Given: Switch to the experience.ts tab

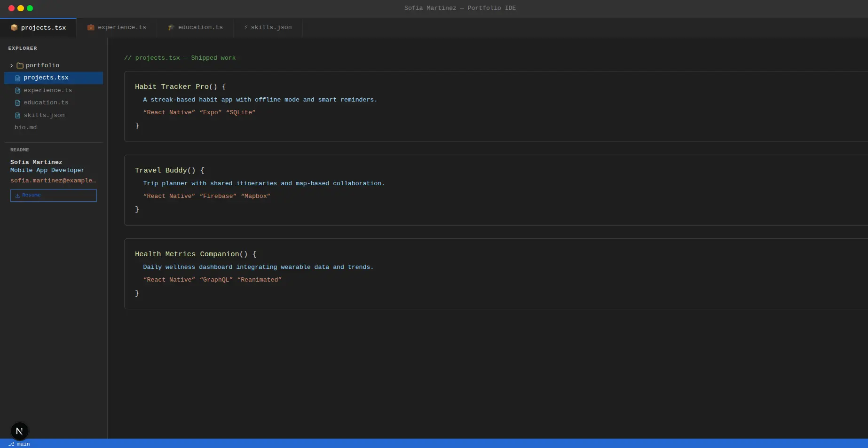Looking at the screenshot, I should coord(117,28).
